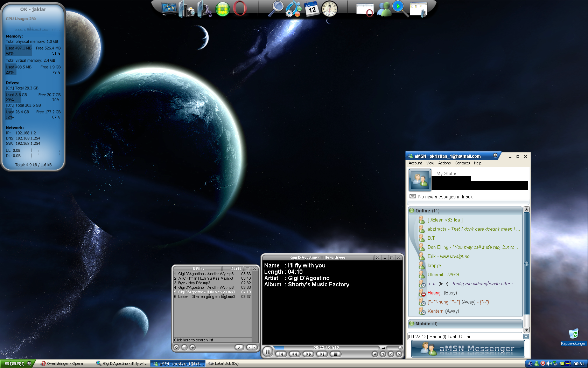Click the contact list scrollbar up arrow

(x=526, y=210)
